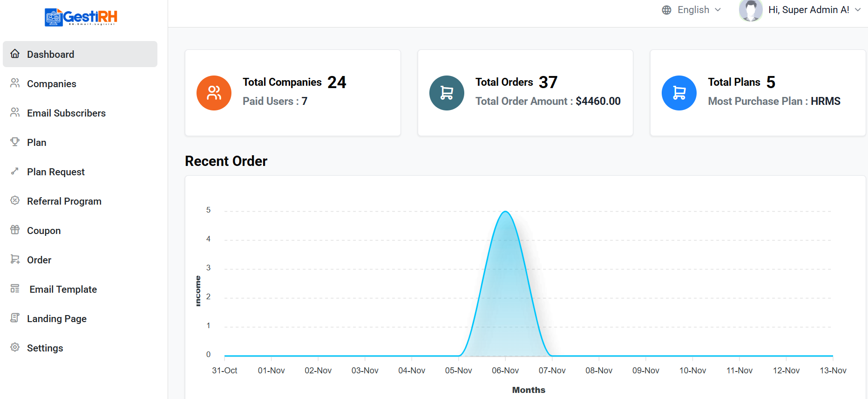Click the chart peak at 06-Nov
The height and width of the screenshot is (399, 868).
505,212
